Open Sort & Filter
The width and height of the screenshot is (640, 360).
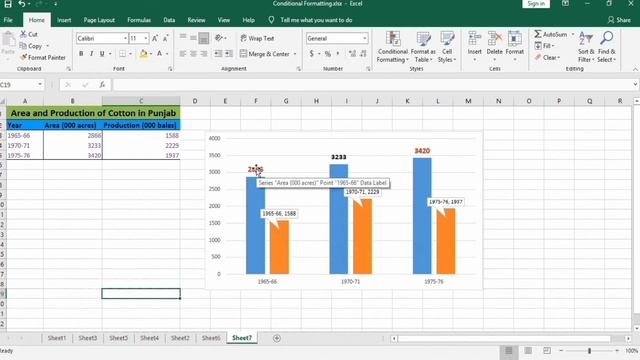tap(586, 47)
